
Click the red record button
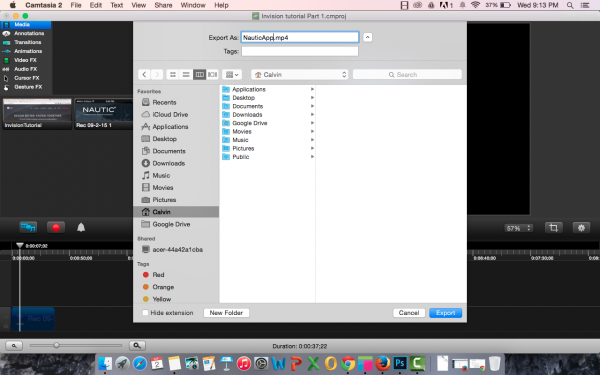(x=56, y=228)
